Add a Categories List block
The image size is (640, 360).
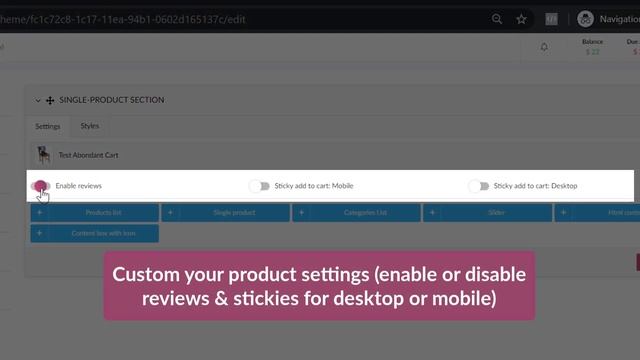point(356,213)
